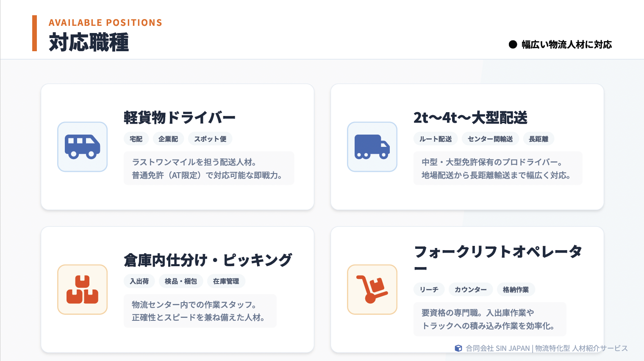This screenshot has width=644, height=361.
Task: Select the ルート配送 tag
Action: pos(436,139)
